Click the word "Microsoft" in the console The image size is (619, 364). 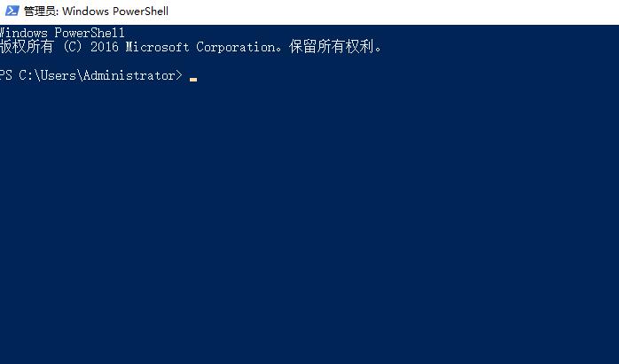point(157,47)
